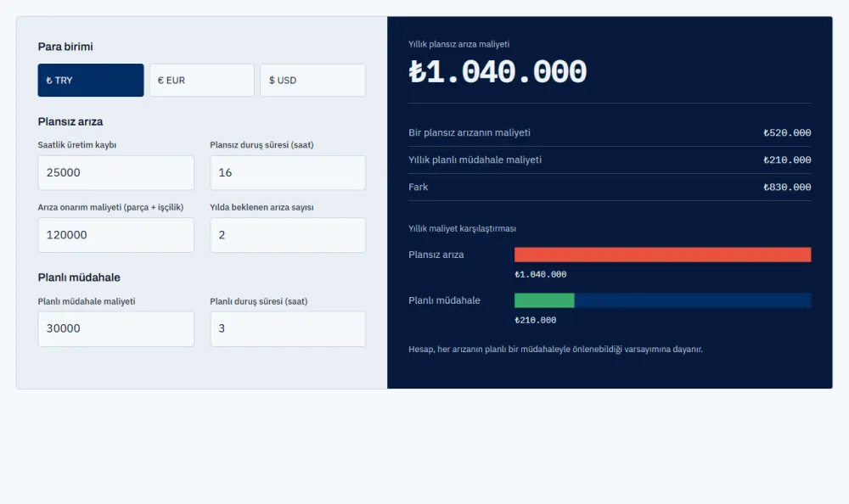Click the Plansız duruş süresi input
The width and height of the screenshot is (849, 504).
point(288,173)
